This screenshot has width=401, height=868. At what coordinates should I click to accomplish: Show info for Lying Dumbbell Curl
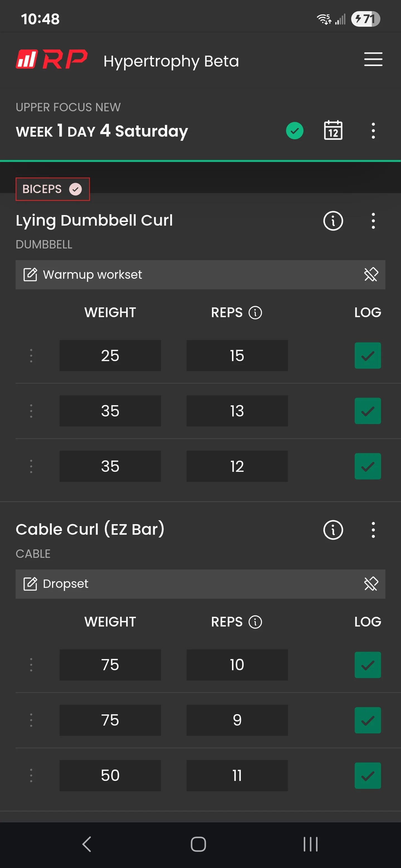click(333, 221)
